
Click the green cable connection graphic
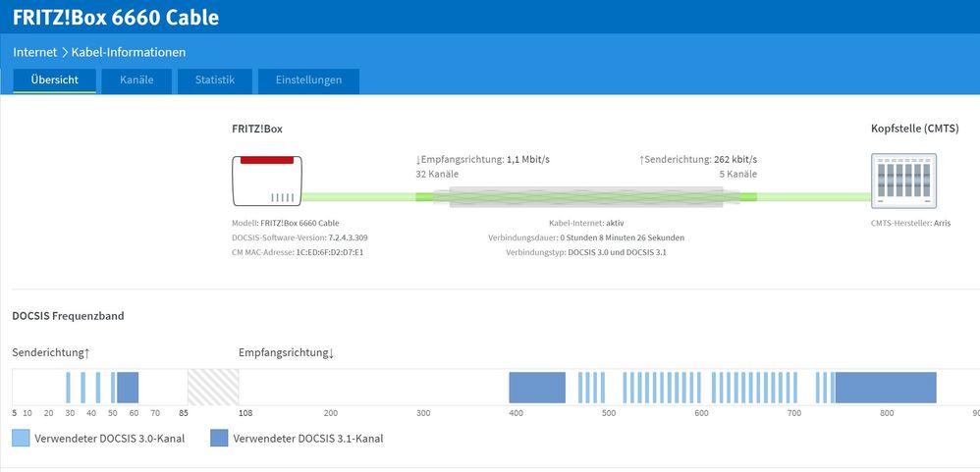pyautogui.click(x=586, y=197)
